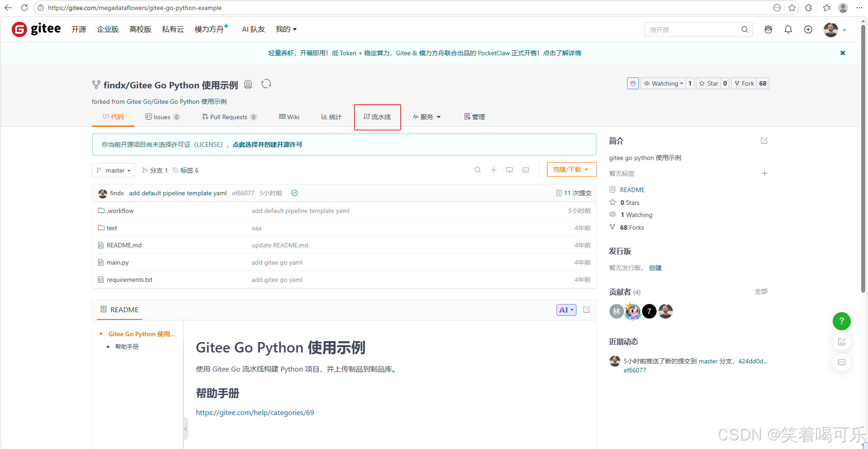
Task: Switch to the Issues tab
Action: pyautogui.click(x=162, y=117)
